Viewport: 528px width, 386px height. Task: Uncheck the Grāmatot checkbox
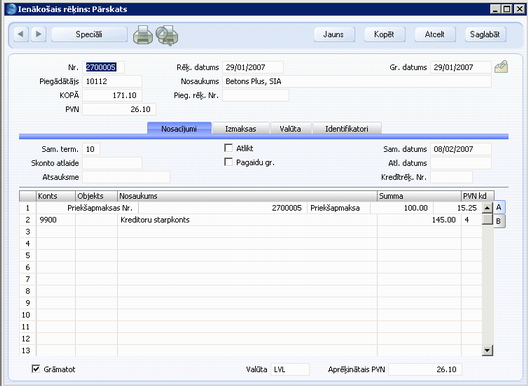(x=36, y=369)
